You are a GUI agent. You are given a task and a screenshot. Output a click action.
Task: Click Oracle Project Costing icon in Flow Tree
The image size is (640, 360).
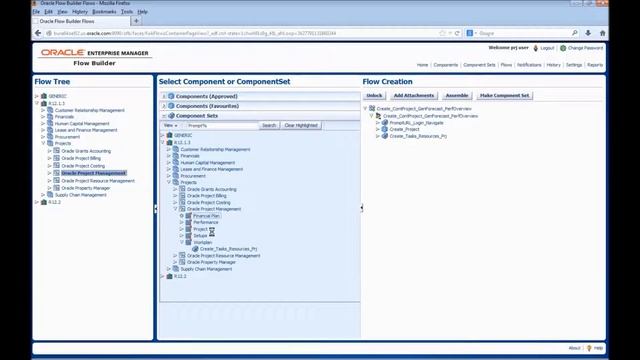pos(57,166)
